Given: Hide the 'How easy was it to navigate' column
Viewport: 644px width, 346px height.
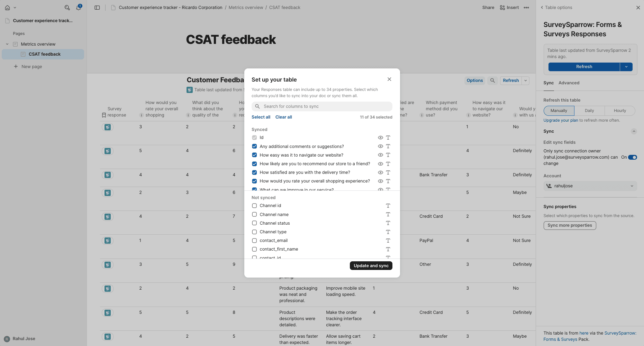Looking at the screenshot, I should [x=380, y=155].
